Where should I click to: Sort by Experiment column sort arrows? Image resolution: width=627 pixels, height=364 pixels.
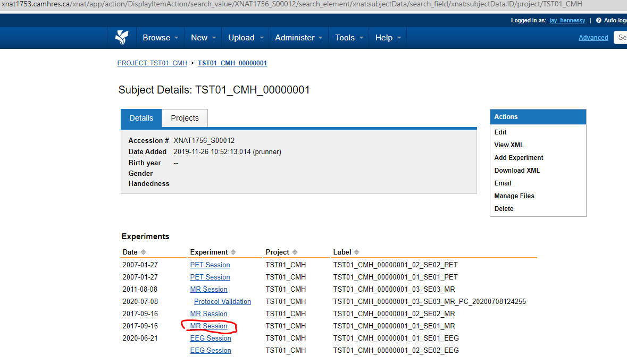coord(233,252)
